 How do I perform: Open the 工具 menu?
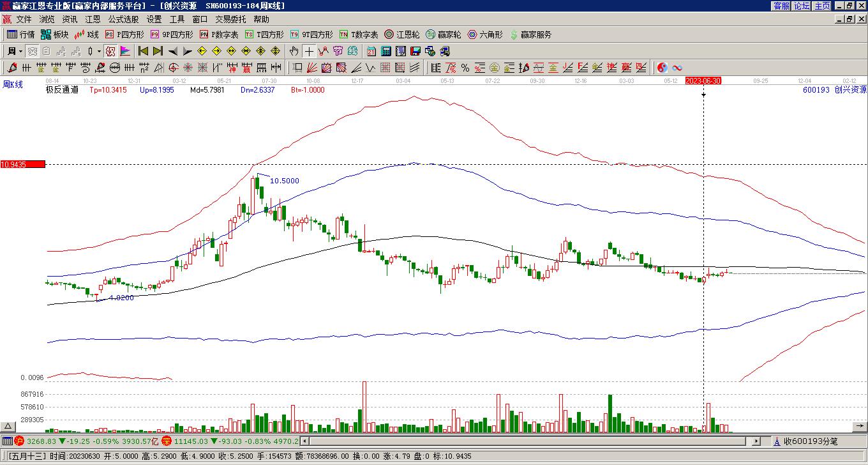[177, 19]
